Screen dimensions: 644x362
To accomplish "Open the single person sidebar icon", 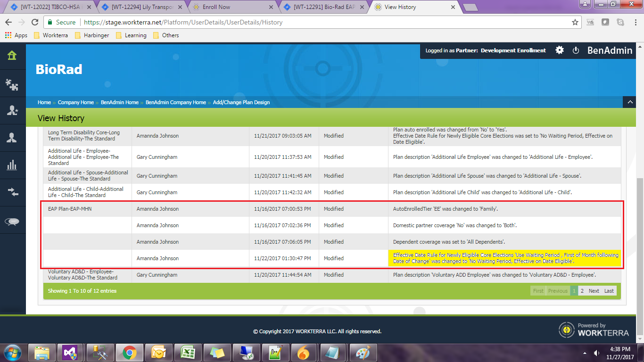I will [x=12, y=138].
